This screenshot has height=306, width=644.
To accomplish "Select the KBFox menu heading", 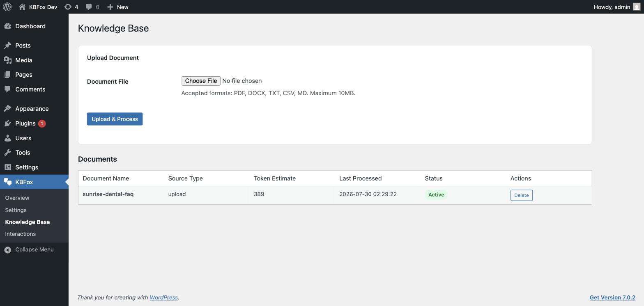I will pos(34,182).
